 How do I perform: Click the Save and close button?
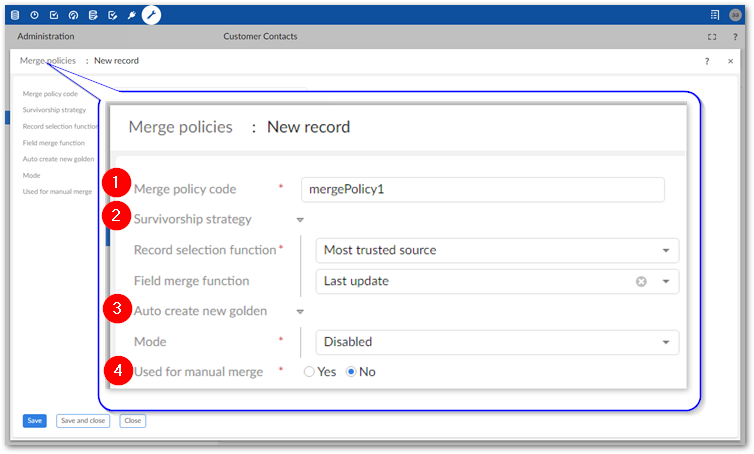(x=83, y=421)
